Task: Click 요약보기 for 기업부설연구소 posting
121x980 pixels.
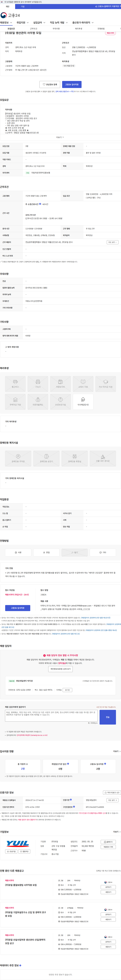Action: click(108, 914)
